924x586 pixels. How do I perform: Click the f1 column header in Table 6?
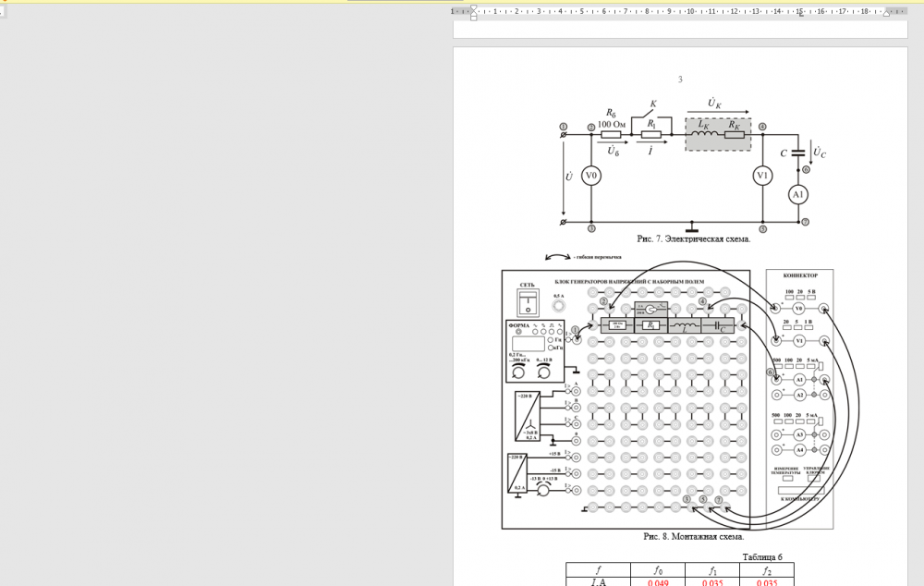click(712, 570)
